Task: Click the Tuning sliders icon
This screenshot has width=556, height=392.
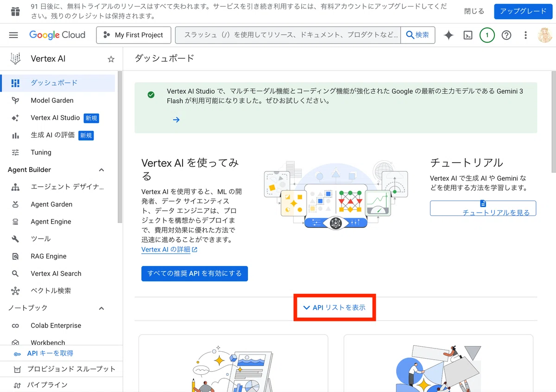Action: (15, 152)
